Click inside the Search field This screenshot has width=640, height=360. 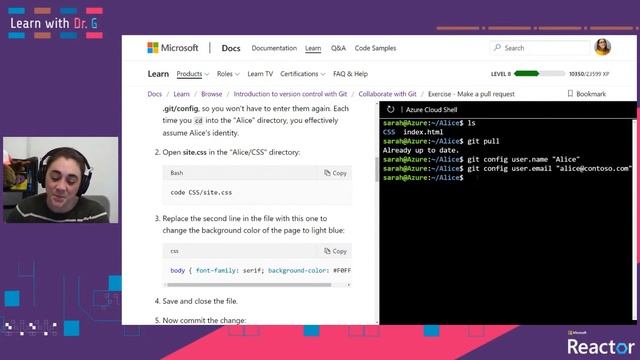tap(541, 48)
